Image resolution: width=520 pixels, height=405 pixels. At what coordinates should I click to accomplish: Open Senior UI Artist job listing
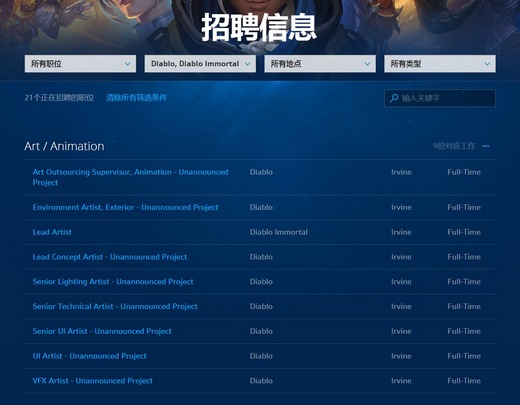click(x=102, y=331)
